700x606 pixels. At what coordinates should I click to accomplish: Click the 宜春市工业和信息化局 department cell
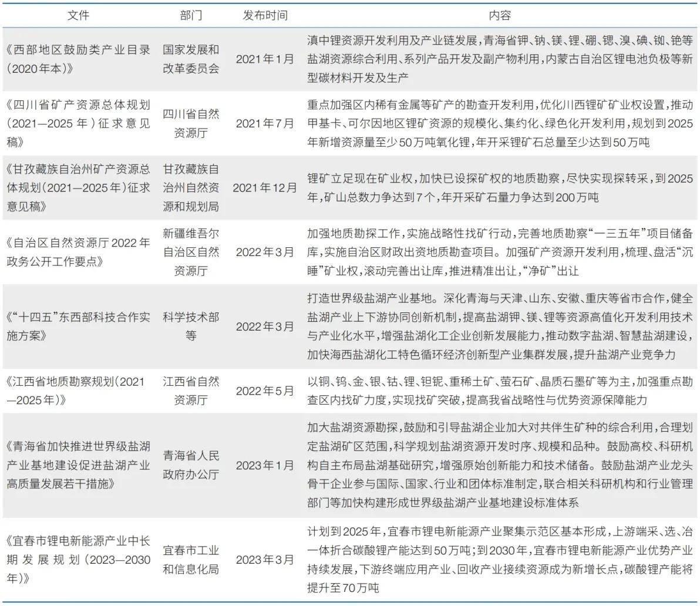(191, 560)
